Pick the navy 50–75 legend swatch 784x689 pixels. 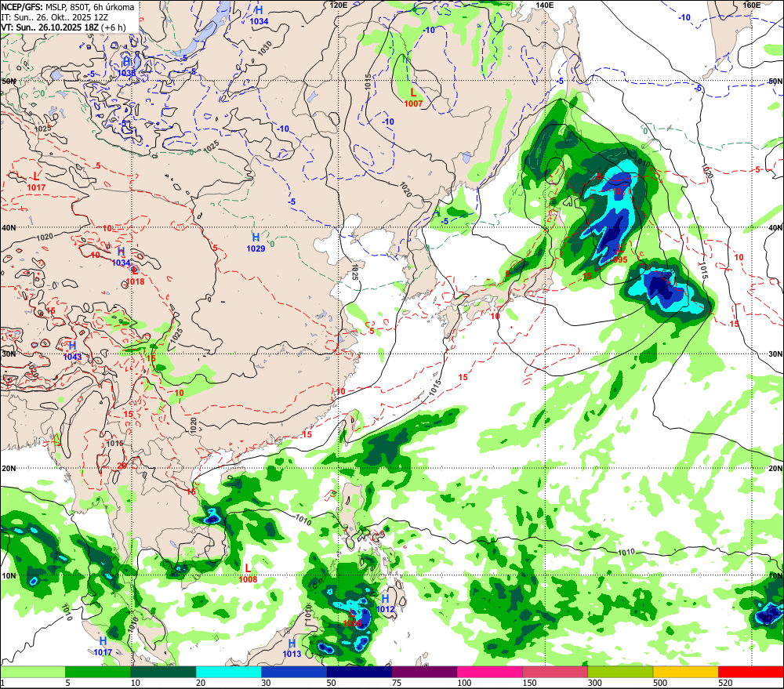[359, 672]
